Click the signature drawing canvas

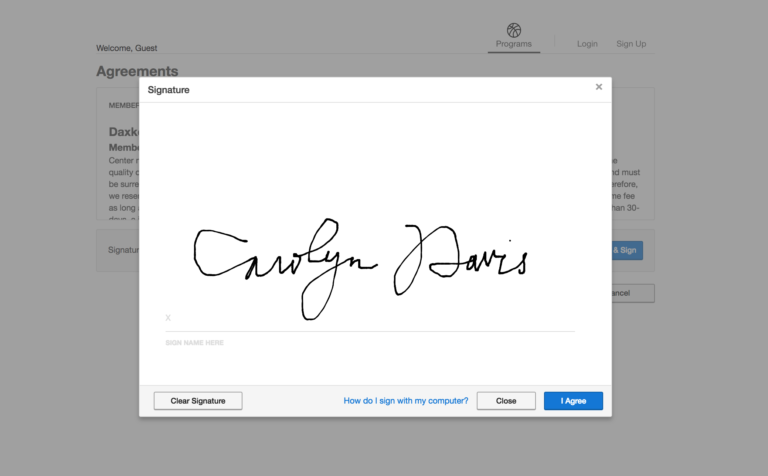(375, 243)
